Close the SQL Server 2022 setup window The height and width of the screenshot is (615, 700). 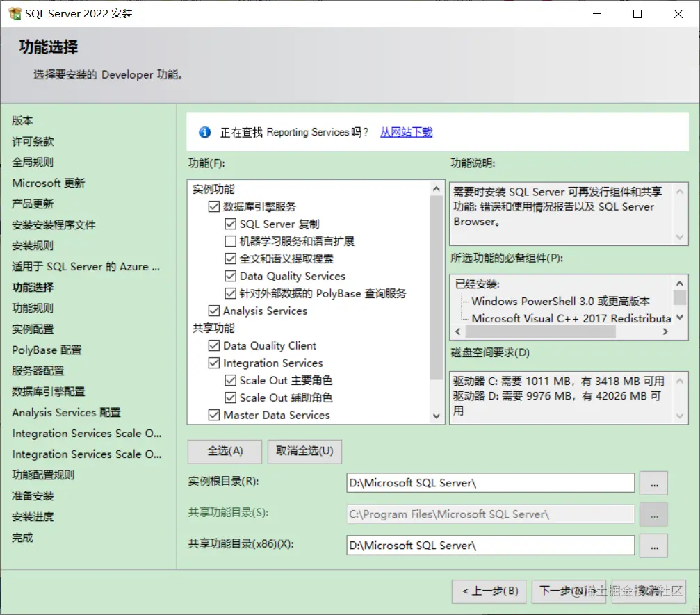pyautogui.click(x=678, y=14)
